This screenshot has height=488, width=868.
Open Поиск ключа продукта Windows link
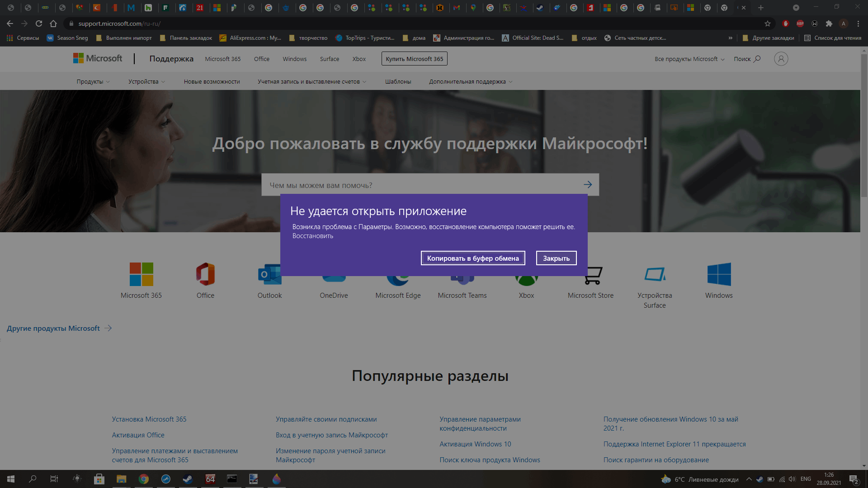(x=490, y=460)
